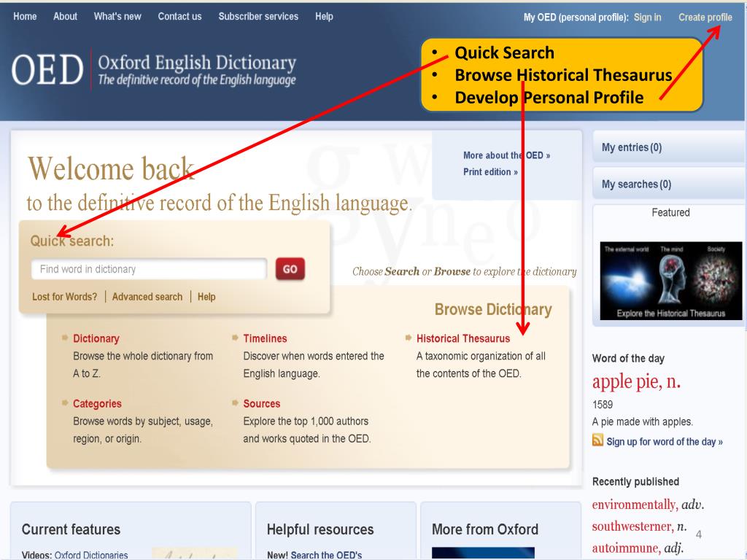Open recently published entry environmentally, adv.
Image resolution: width=747 pixels, height=560 pixels.
coord(648,505)
